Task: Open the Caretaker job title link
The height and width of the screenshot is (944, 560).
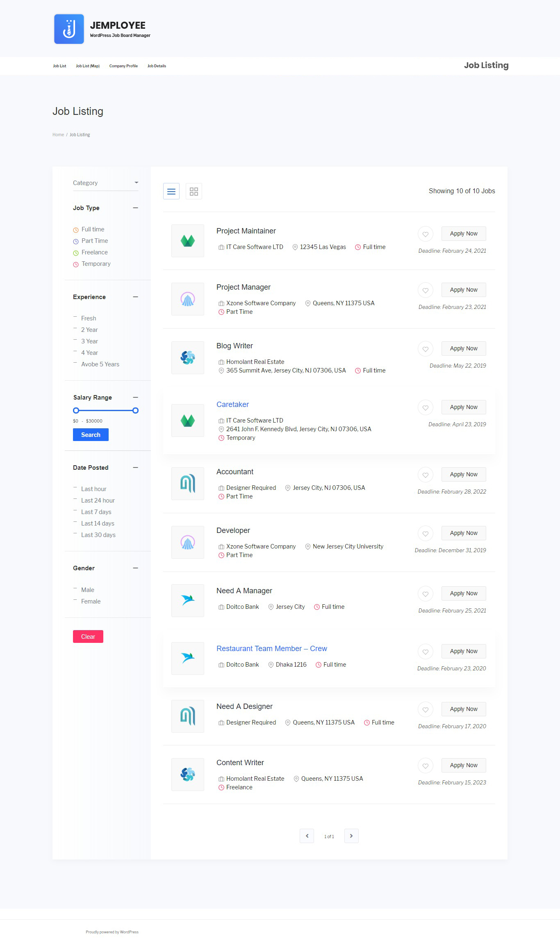Action: point(232,405)
